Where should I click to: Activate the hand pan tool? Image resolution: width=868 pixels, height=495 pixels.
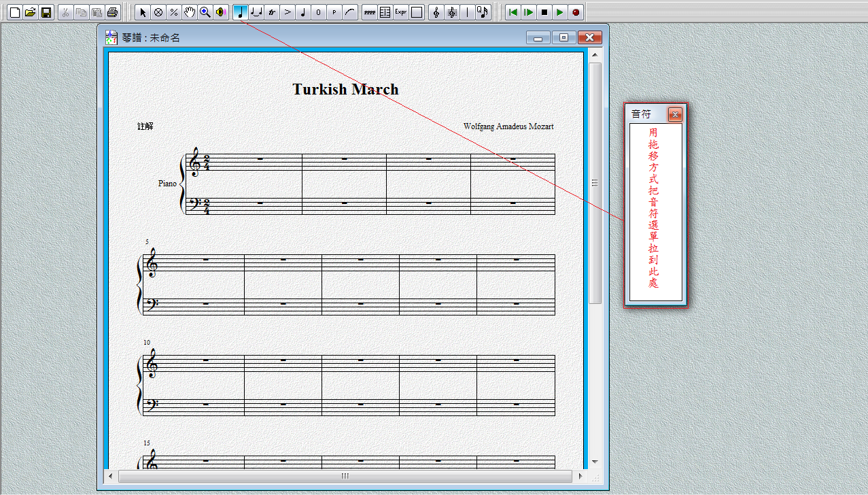point(190,12)
